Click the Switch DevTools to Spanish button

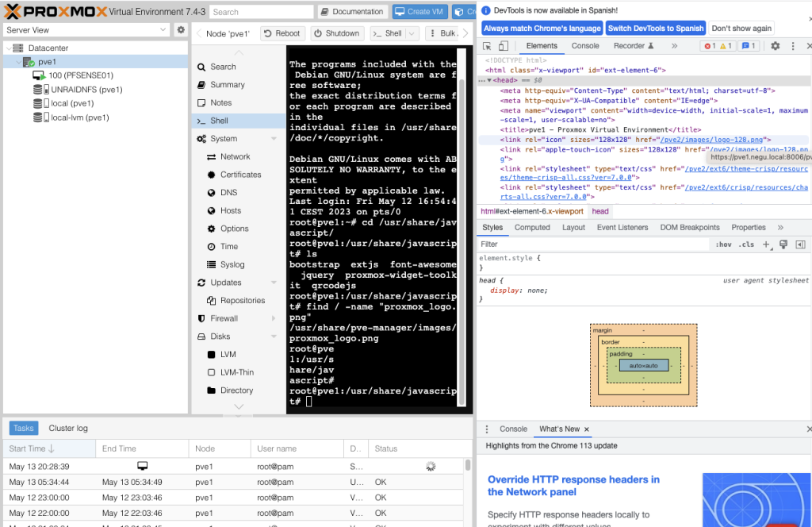(656, 28)
